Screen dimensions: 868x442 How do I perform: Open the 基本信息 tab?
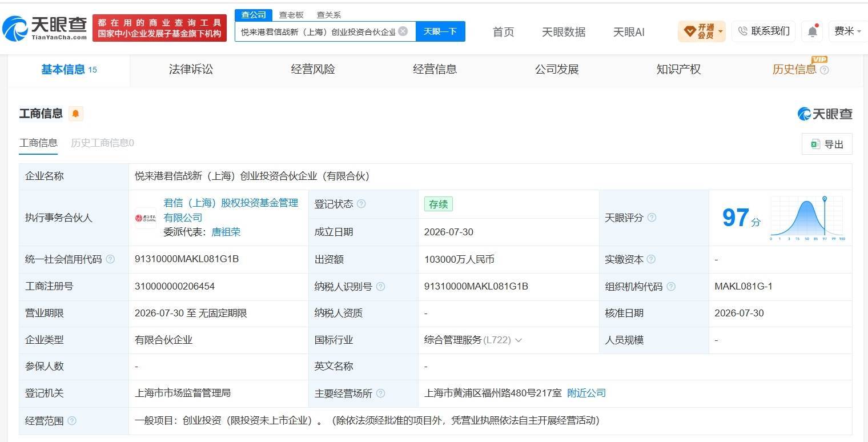pyautogui.click(x=69, y=70)
